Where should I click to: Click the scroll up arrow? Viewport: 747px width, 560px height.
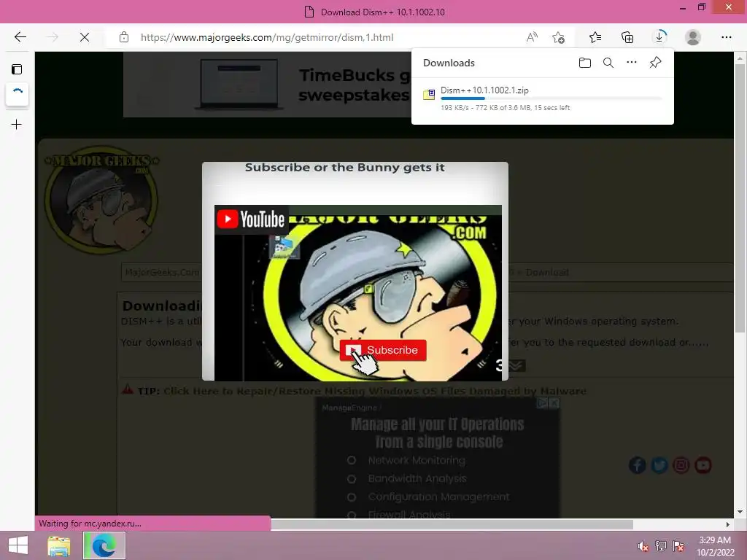tap(740, 59)
